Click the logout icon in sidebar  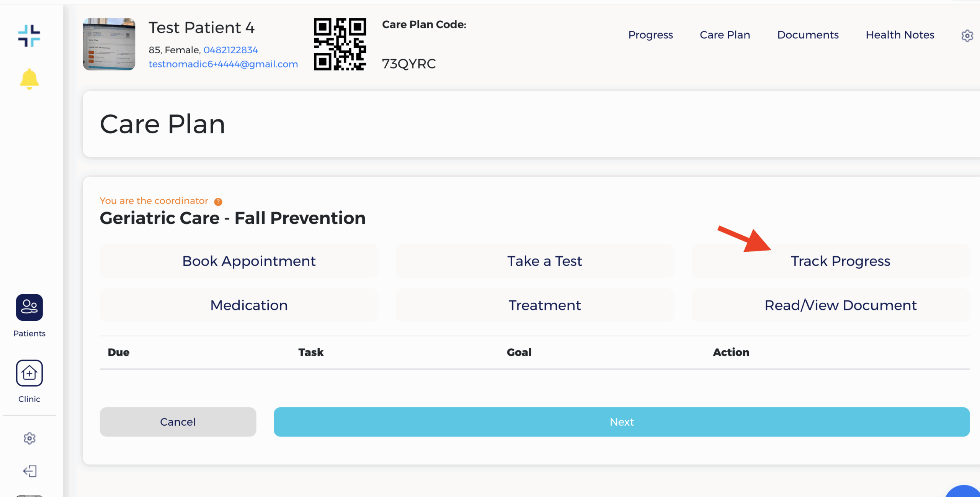pos(29,471)
